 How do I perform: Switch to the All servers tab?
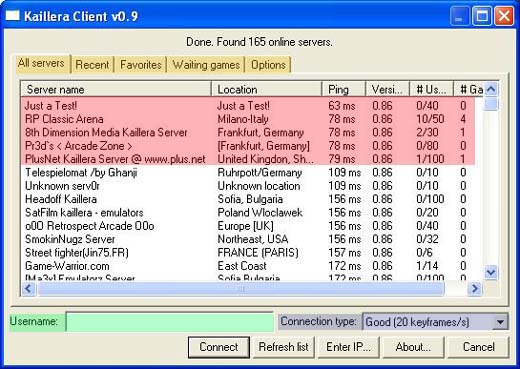43,63
